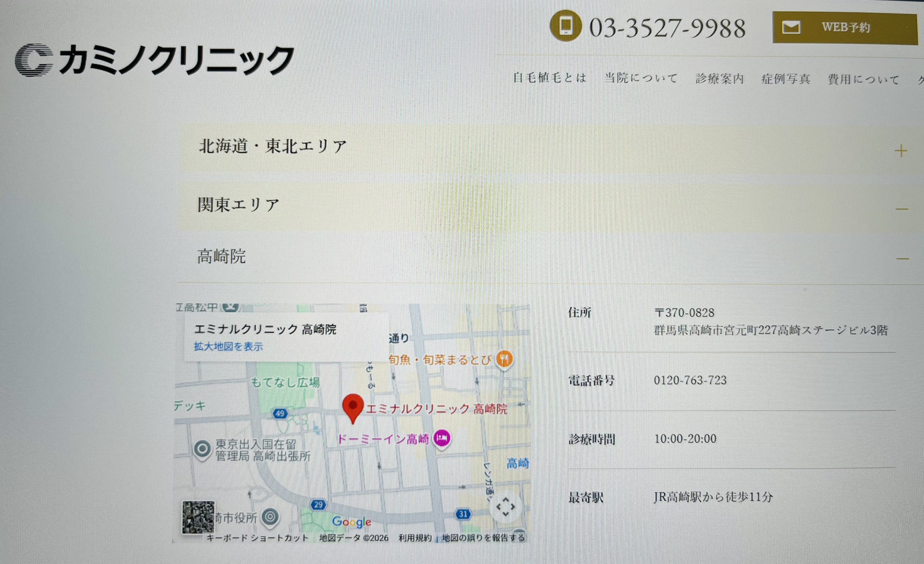Click the gold phone icon
The width and height of the screenshot is (924, 564).
click(566, 26)
